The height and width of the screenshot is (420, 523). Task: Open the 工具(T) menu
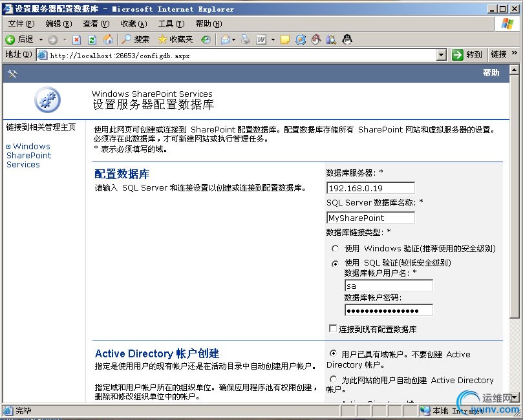tap(171, 24)
